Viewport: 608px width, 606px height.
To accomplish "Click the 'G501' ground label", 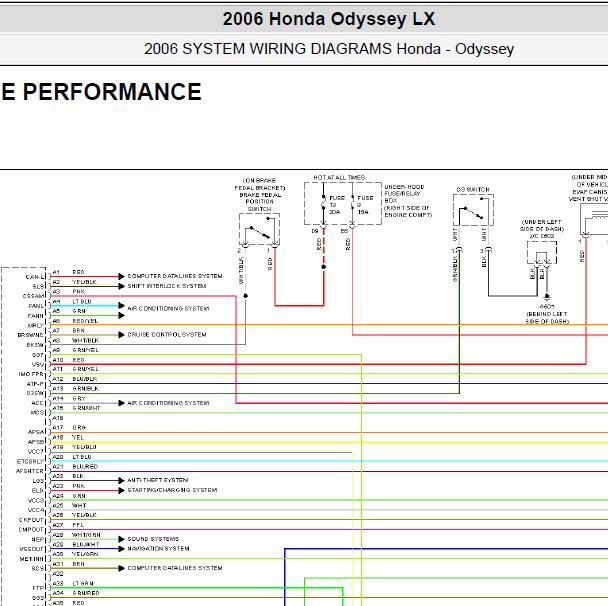I will [x=547, y=306].
